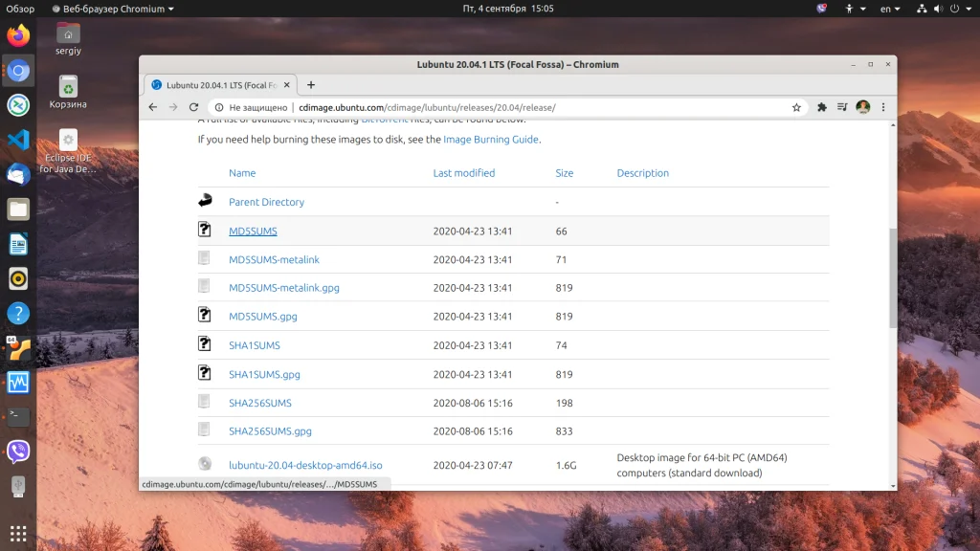Image resolution: width=980 pixels, height=551 pixels.
Task: Click the Chromium icon in the dock
Action: tap(18, 71)
